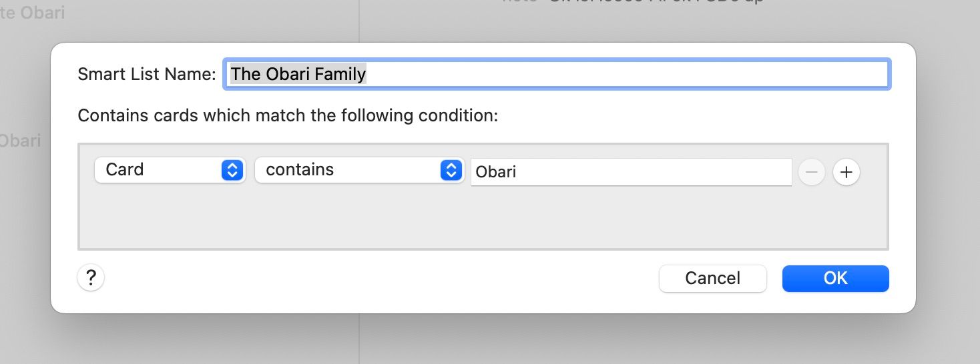Select the dimmed 'te Obari' contact behind the dialog
Viewport: 980px width, 364px height.
click(x=33, y=13)
